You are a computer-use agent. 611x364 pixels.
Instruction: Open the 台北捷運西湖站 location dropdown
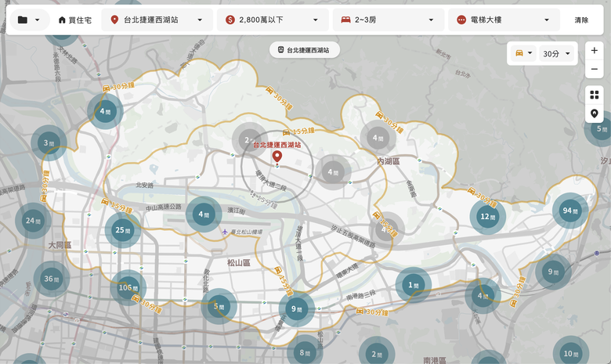pyautogui.click(x=157, y=20)
